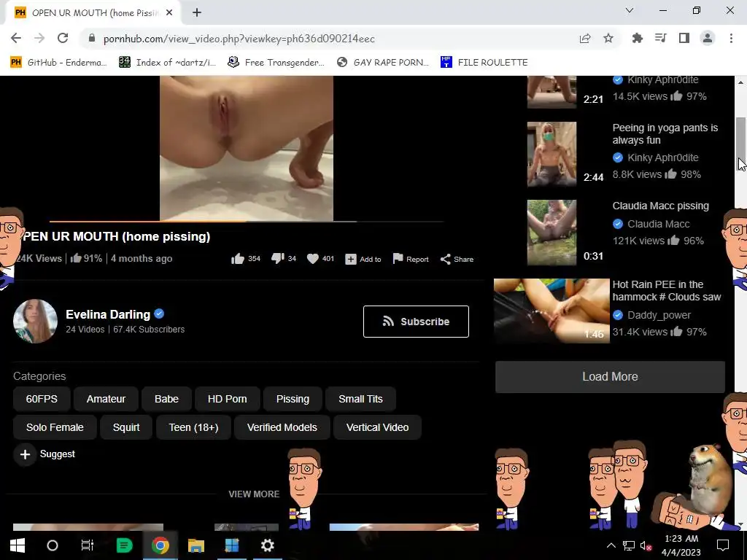Click the Report flag button
747x560 pixels.
point(411,259)
